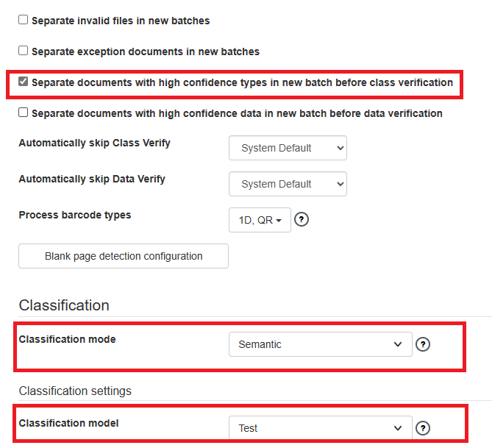Expand Process barcode types 1D, QR selector
Viewport: 492px width, 448px height.
(x=260, y=220)
